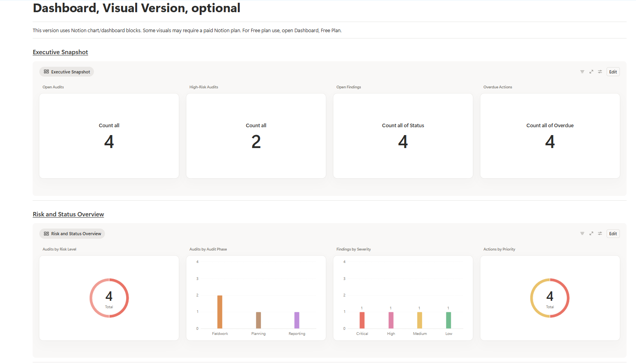Viewport: 636px width, 364px height.
Task: Open the Risk and Status Overview heading link
Action: coord(68,214)
